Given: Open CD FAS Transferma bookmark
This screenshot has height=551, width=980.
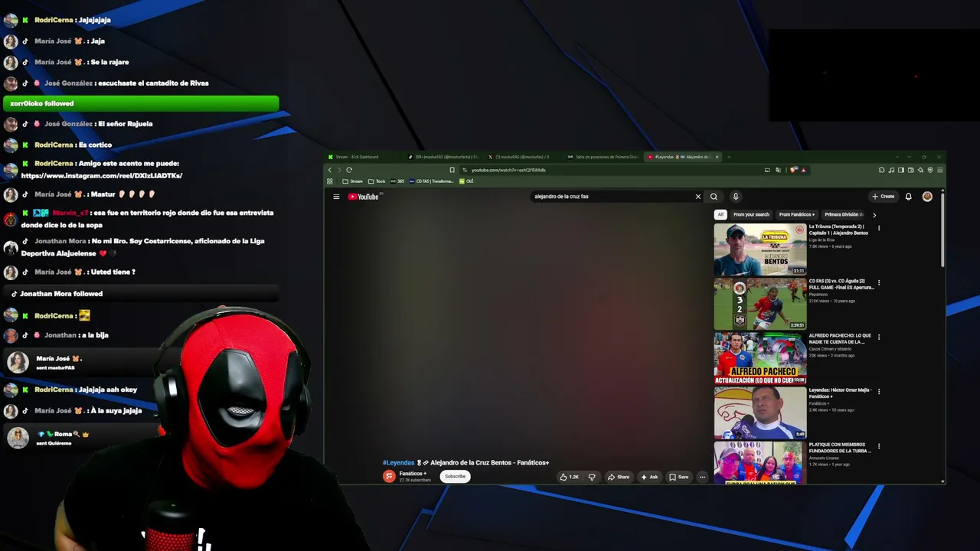Looking at the screenshot, I should (x=432, y=181).
